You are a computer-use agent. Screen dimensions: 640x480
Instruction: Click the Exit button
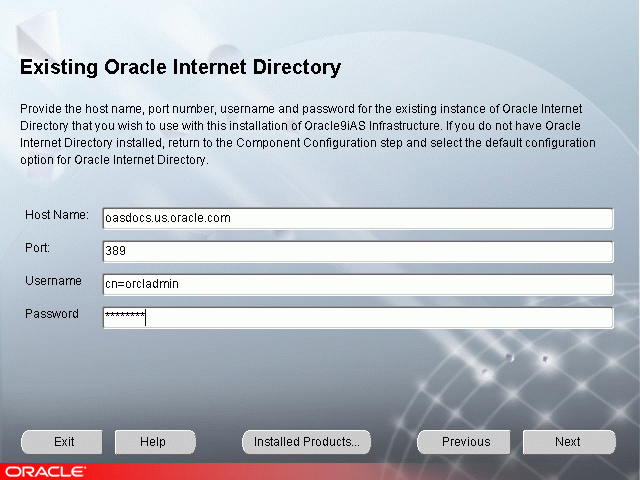[x=62, y=442]
